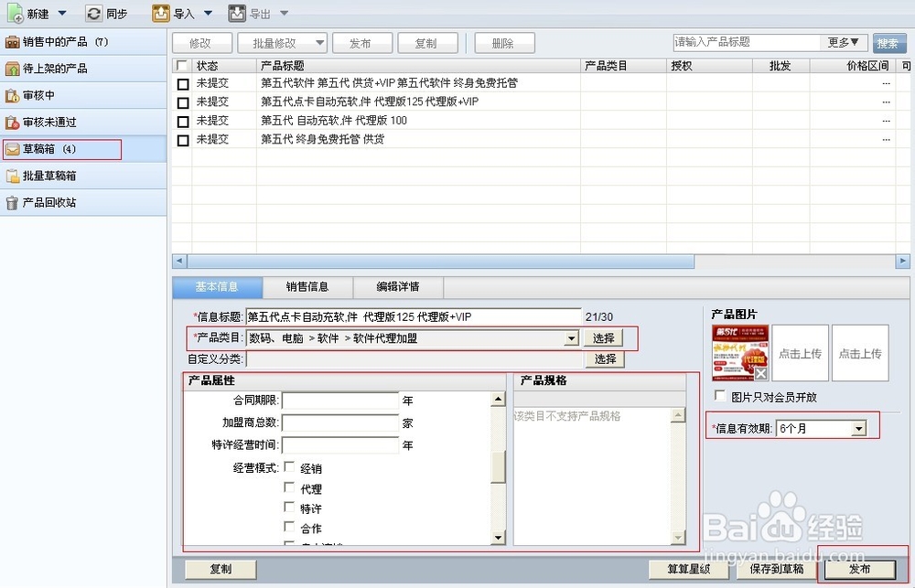Click the 审核中 sidebar icon
The image size is (915, 588).
click(x=12, y=96)
